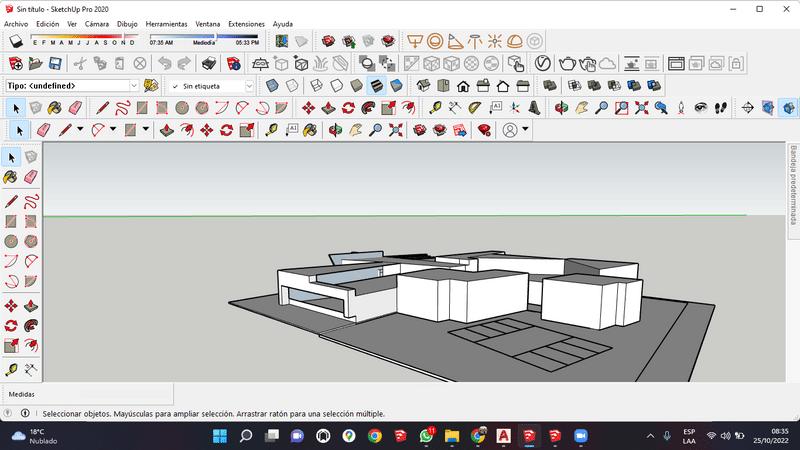Open the user account dropdown arrow
This screenshot has height=450, width=800.
click(x=525, y=130)
